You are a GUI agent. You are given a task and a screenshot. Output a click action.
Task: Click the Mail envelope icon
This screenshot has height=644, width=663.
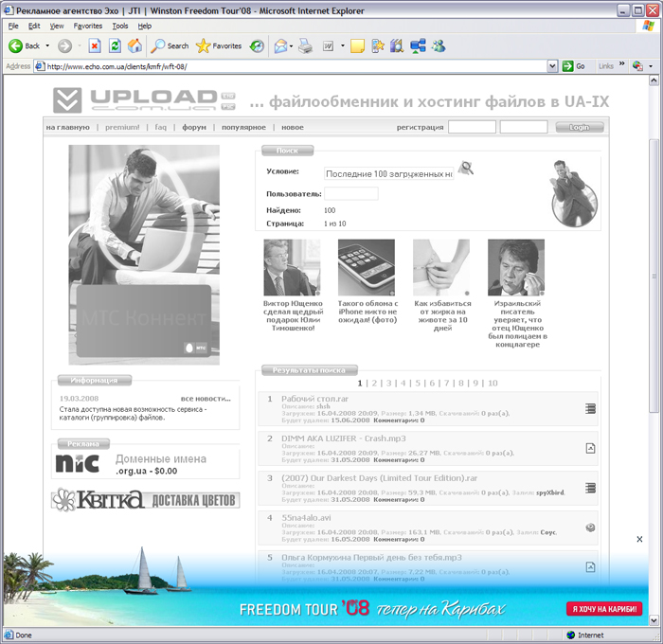[280, 45]
